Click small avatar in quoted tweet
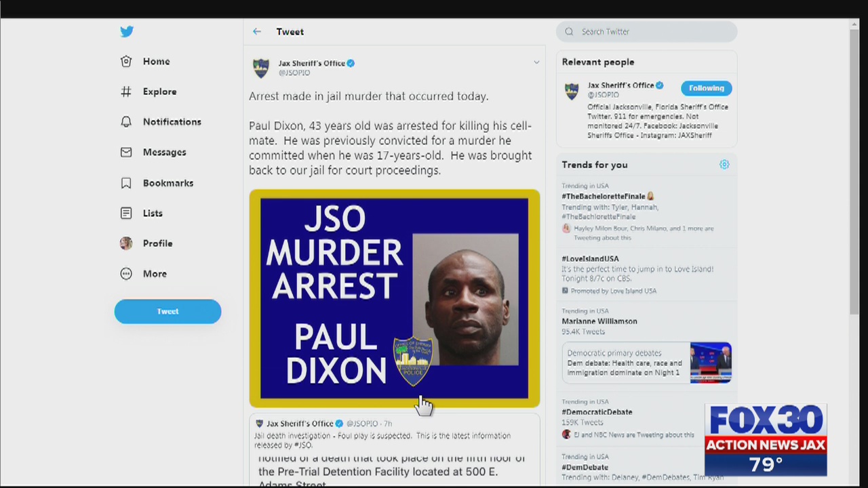This screenshot has height=488, width=868. point(259,424)
